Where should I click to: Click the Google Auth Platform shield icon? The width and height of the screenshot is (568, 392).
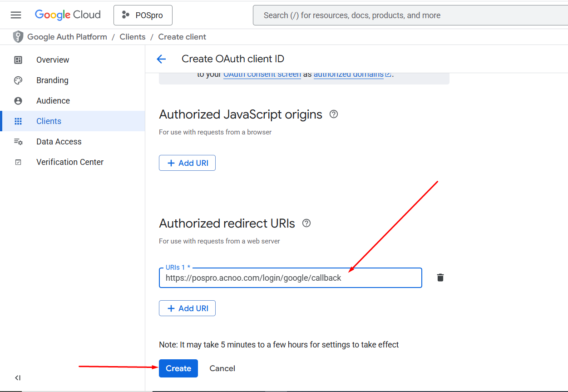(x=18, y=37)
